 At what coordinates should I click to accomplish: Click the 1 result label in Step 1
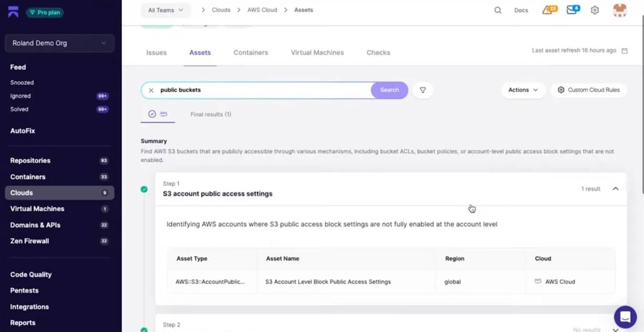click(591, 189)
